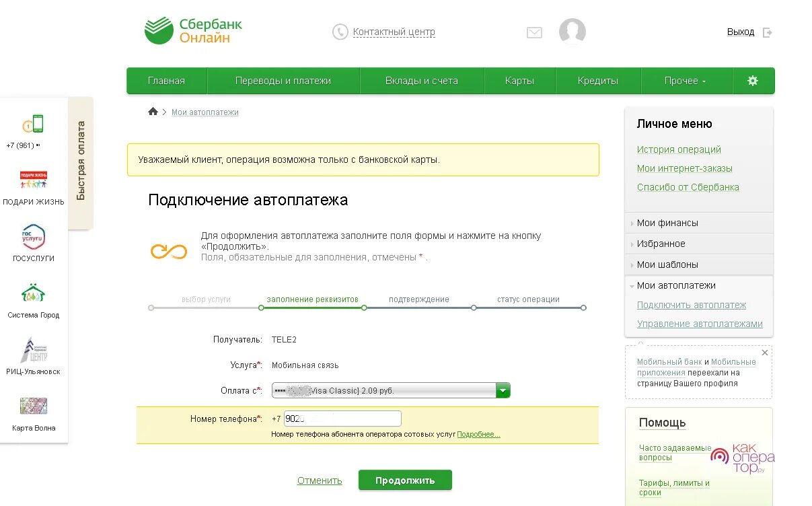Open the mail envelope icon

534,31
